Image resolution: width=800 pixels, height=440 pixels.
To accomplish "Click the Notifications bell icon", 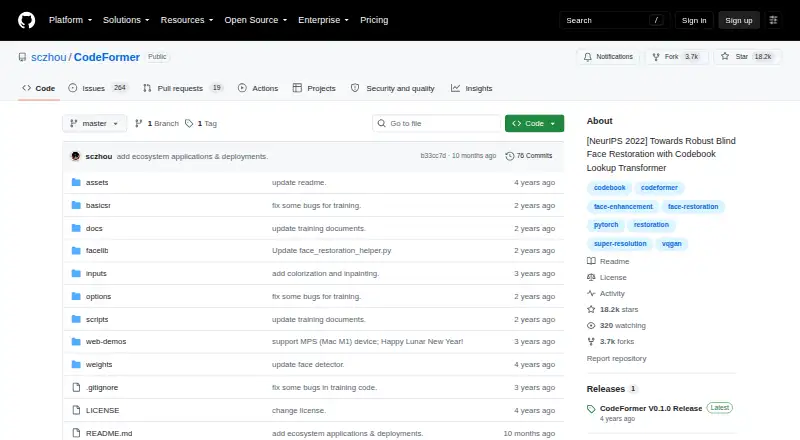I will (x=588, y=57).
